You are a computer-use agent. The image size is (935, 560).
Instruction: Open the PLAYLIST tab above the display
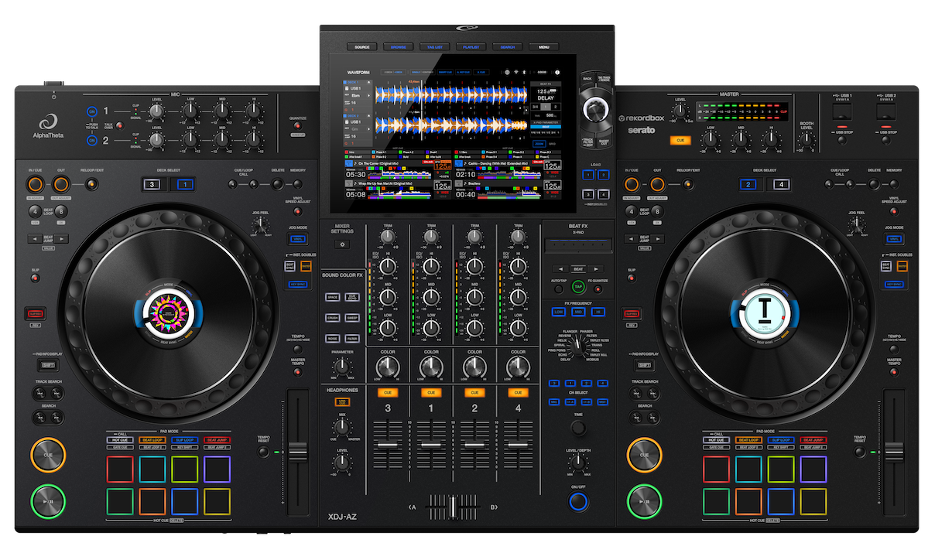pyautogui.click(x=471, y=47)
